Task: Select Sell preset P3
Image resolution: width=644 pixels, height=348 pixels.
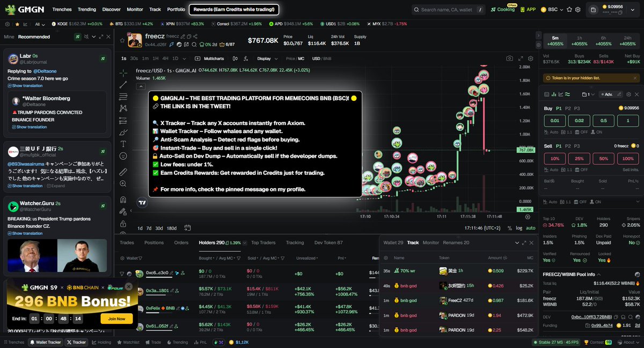Action: tap(577, 145)
